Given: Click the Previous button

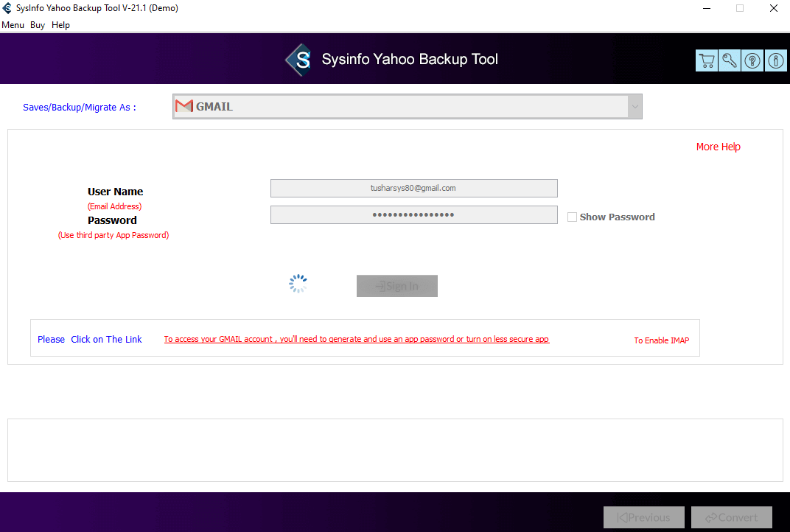Looking at the screenshot, I should tap(644, 517).
